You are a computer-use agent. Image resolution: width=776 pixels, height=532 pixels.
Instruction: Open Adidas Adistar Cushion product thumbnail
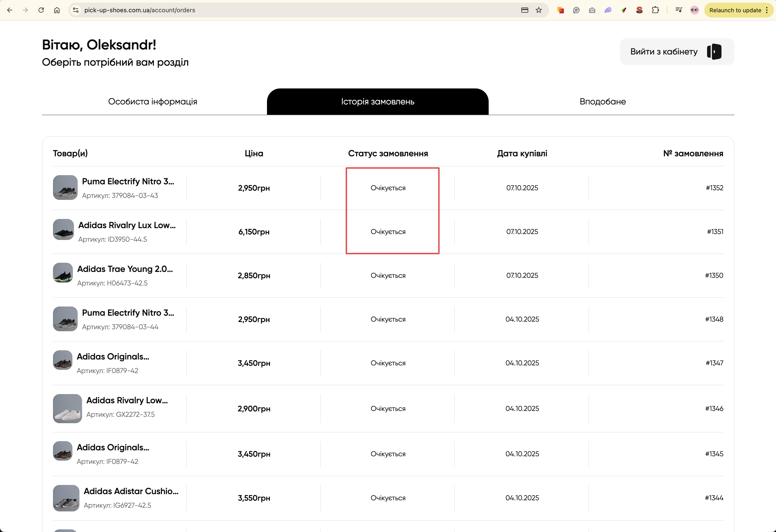pyautogui.click(x=66, y=498)
